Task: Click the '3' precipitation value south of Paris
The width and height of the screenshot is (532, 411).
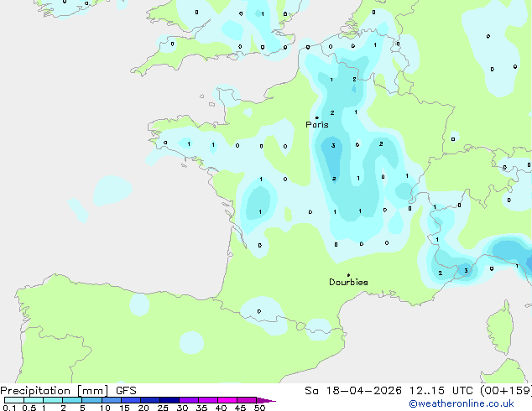Action: (333, 145)
